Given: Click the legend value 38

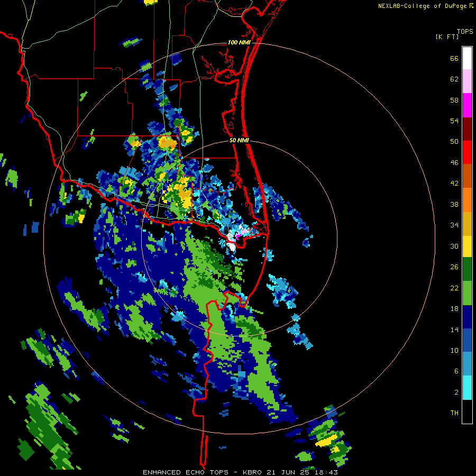Looking at the screenshot, I should click(x=454, y=204).
